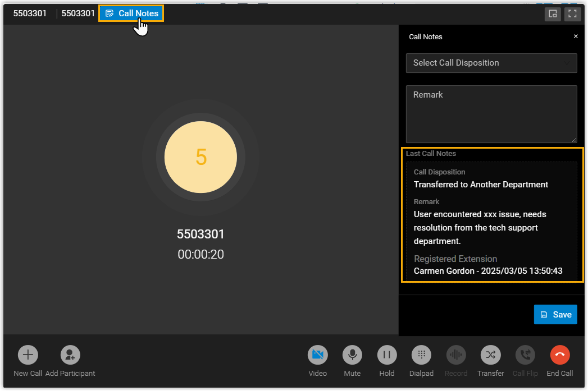Click the Add Participant icon
588x391 pixels.
[x=70, y=355]
